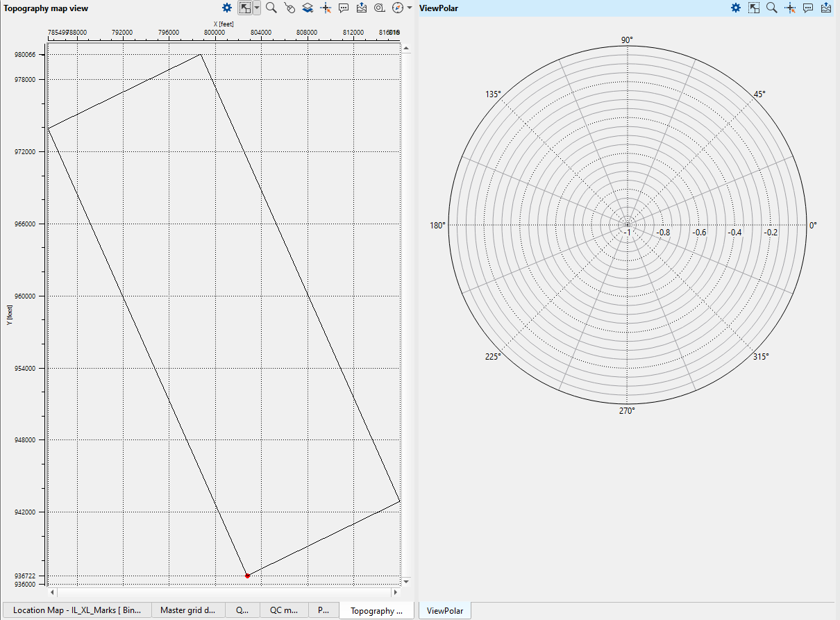The width and height of the screenshot is (840, 620).
Task: Open ViewPolar settings gear
Action: (736, 8)
